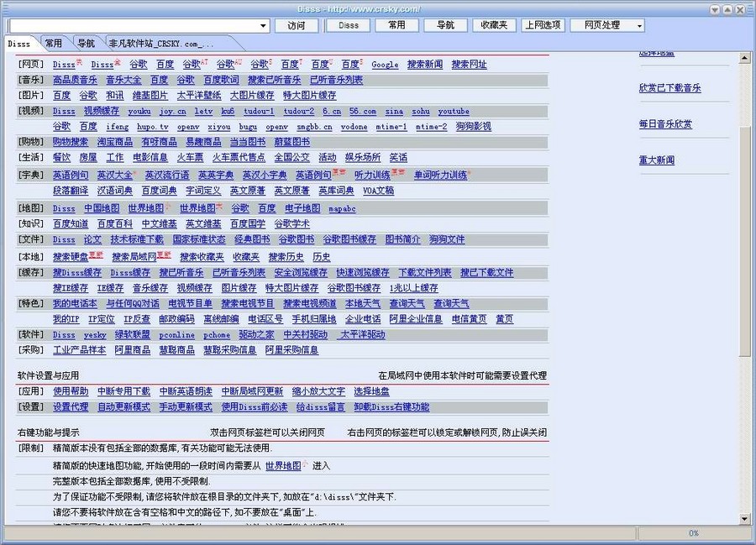Image resolution: width=756 pixels, height=545 pixels.
Task: Switch to the 非凡软件站_CRSKY.com tab
Action: tap(162, 44)
